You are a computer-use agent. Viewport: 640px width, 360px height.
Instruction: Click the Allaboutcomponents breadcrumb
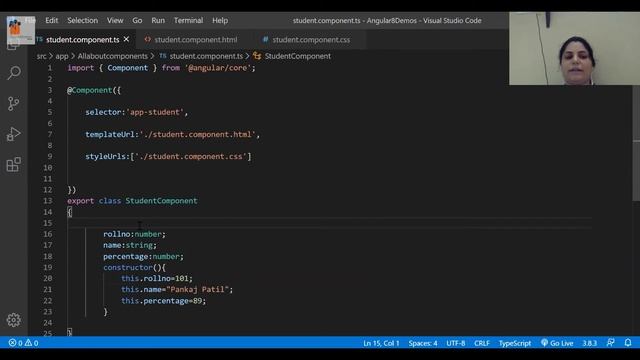(x=112, y=56)
